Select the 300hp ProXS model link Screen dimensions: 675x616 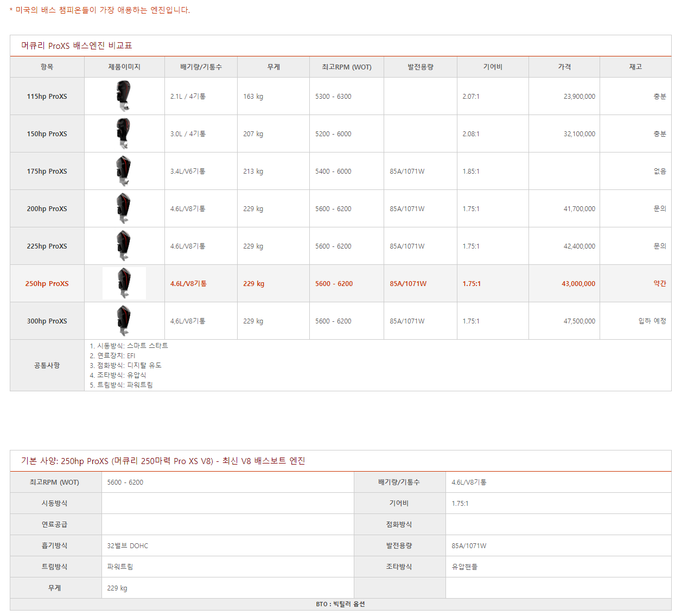coord(47,321)
